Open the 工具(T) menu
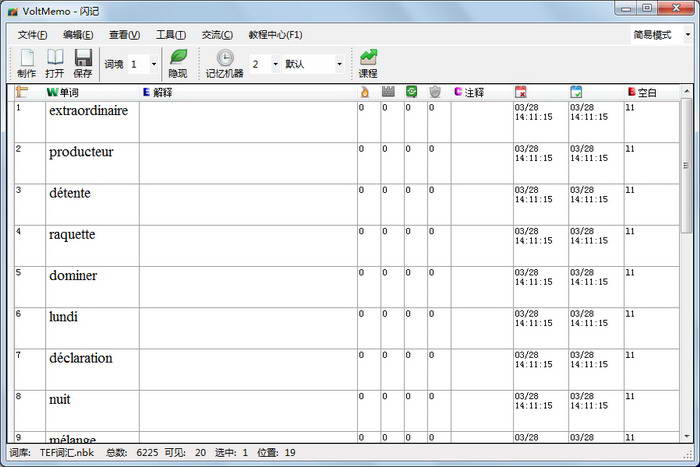The width and height of the screenshot is (700, 467). click(171, 35)
